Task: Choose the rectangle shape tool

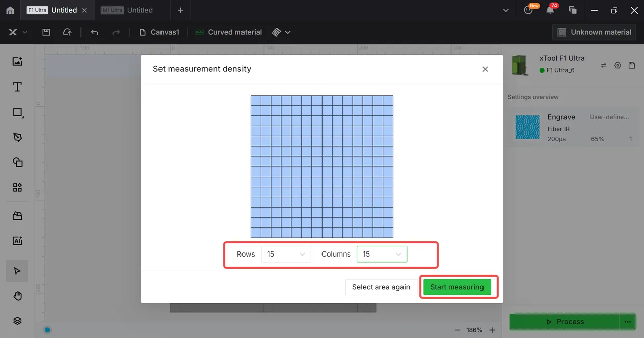Action: pyautogui.click(x=17, y=112)
